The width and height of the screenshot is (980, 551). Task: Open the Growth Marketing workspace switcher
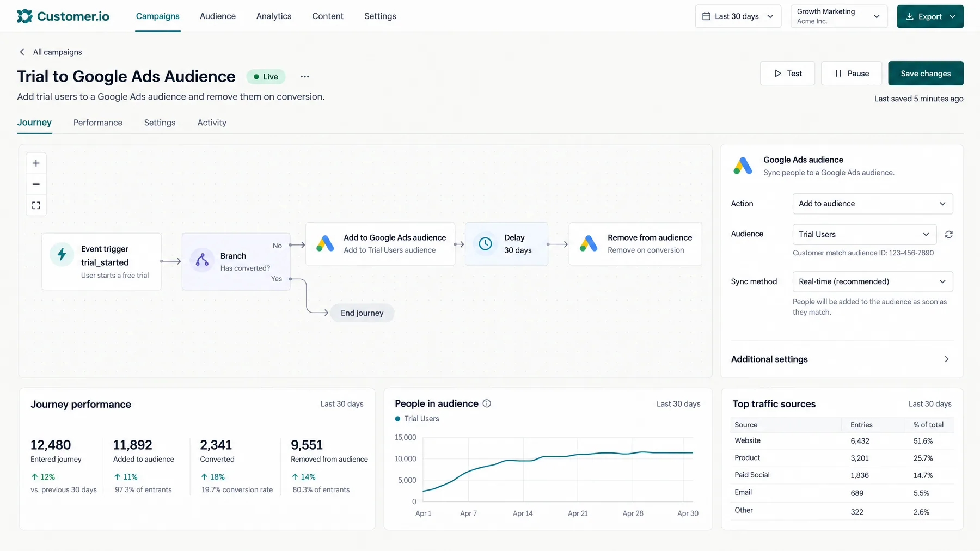pos(839,16)
